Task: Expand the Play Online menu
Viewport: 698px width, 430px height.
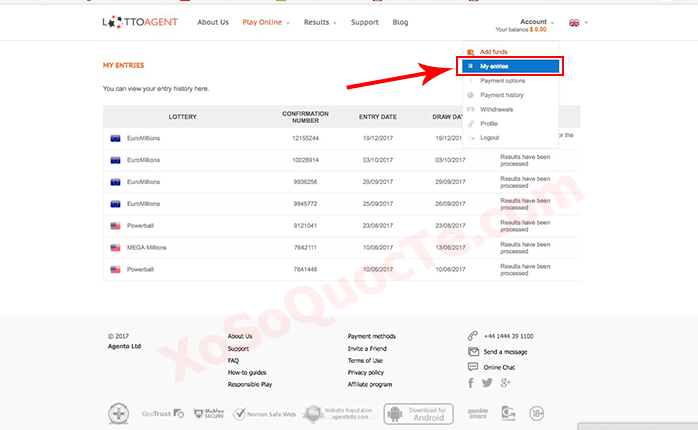Action: pos(266,22)
